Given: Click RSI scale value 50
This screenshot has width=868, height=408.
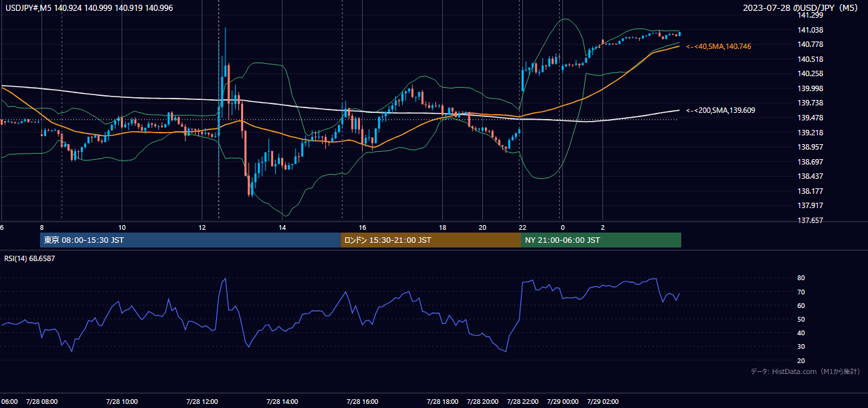Looking at the screenshot, I should [801, 319].
